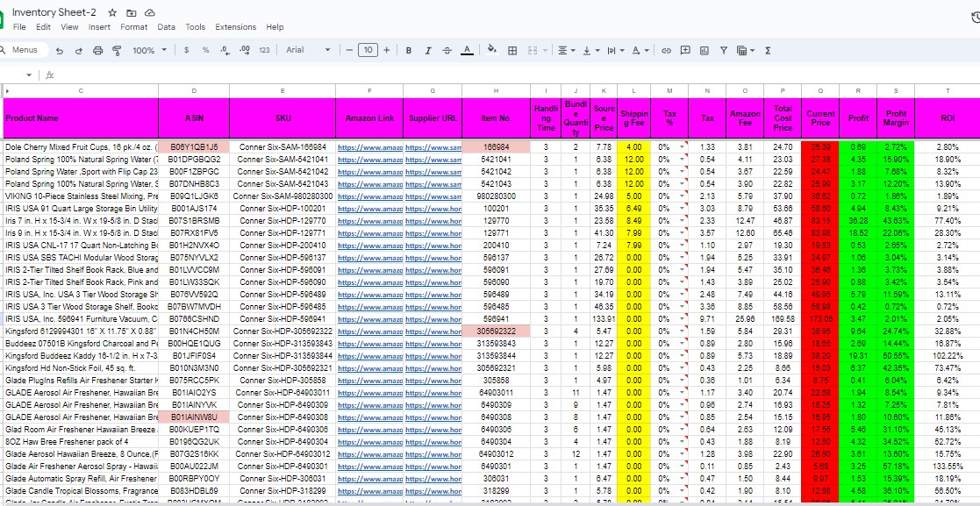This screenshot has height=506, width=980.
Task: Select the Paint format roller icon
Action: click(117, 51)
